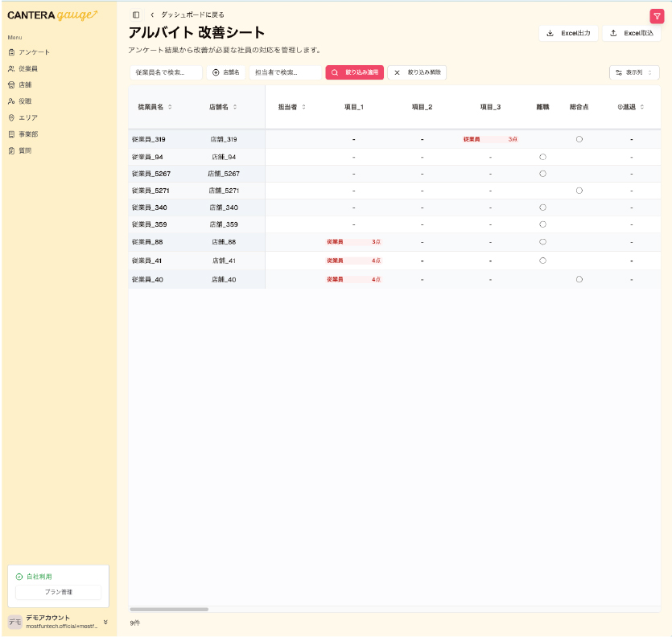Go back via ダッシュボードに戻る link
Viewport: 672px width, 637px height.
[192, 14]
